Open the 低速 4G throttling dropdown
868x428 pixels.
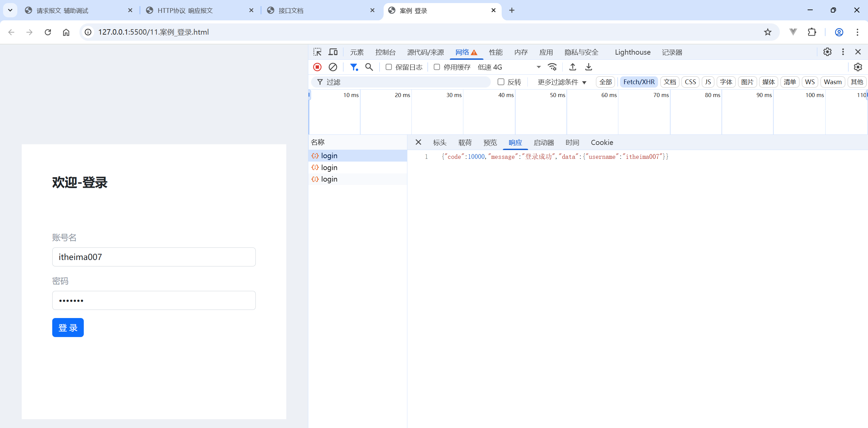[x=509, y=67]
